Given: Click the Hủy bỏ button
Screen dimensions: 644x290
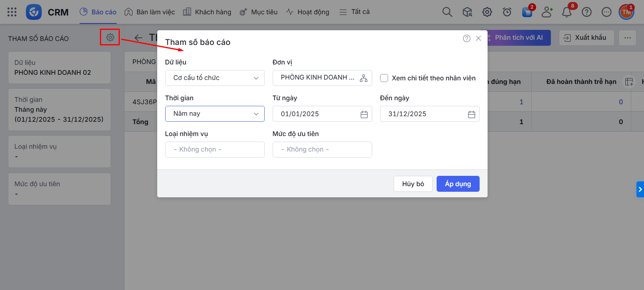Looking at the screenshot, I should [413, 184].
